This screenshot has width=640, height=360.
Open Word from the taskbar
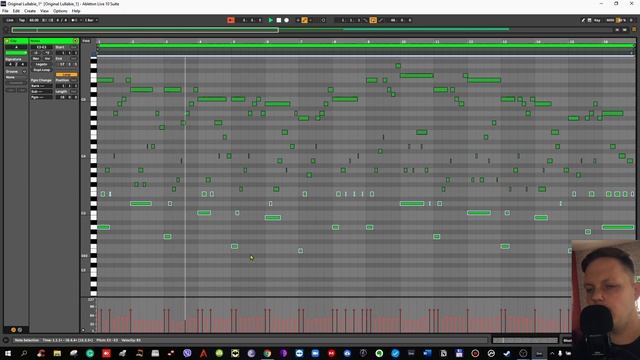427,353
